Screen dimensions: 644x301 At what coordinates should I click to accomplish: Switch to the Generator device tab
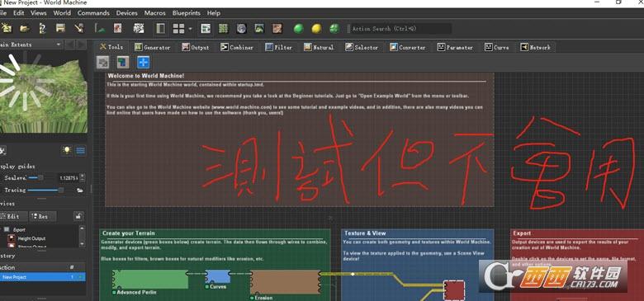152,47
